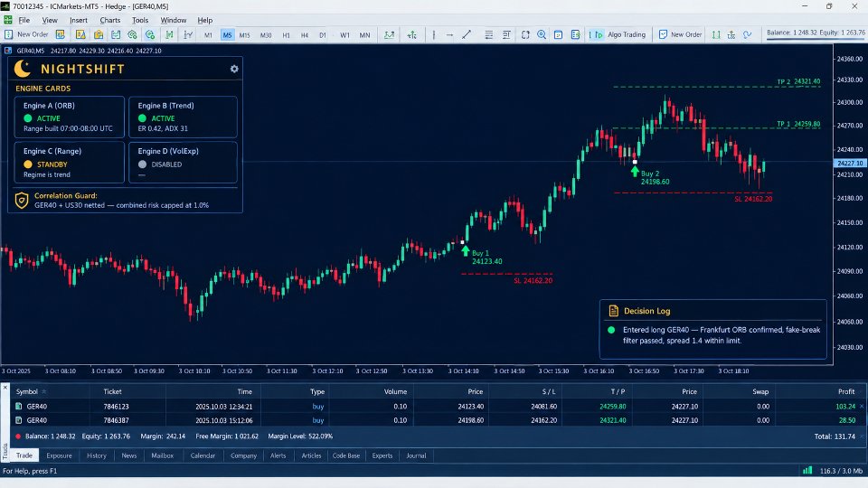The height and width of the screenshot is (488, 868).
Task: Click the GER40 chart window icon in title strip
Action: [x=8, y=51]
